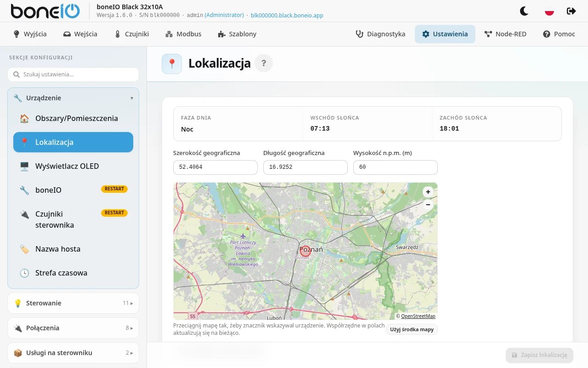This screenshot has width=588, height=368.
Task: Toggle dark mode moon icon
Action: click(524, 11)
